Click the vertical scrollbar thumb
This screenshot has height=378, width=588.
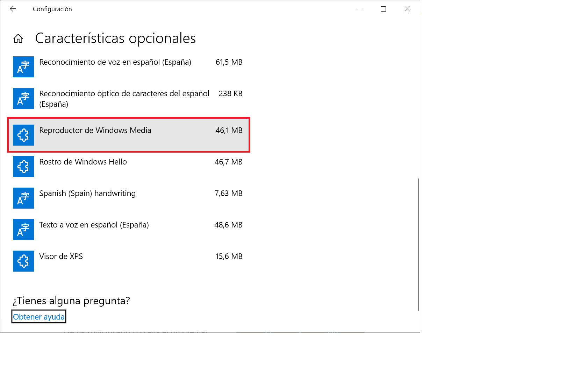tap(418, 244)
